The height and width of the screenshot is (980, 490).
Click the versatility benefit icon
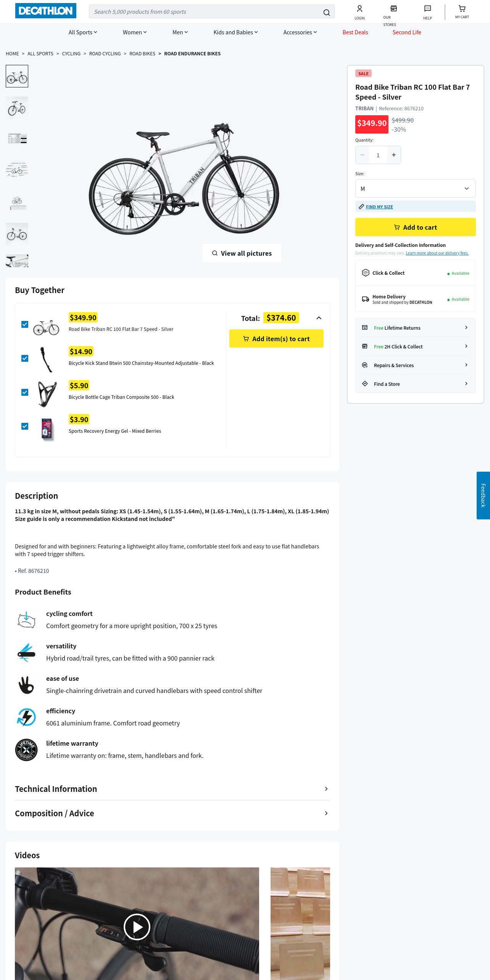26,652
